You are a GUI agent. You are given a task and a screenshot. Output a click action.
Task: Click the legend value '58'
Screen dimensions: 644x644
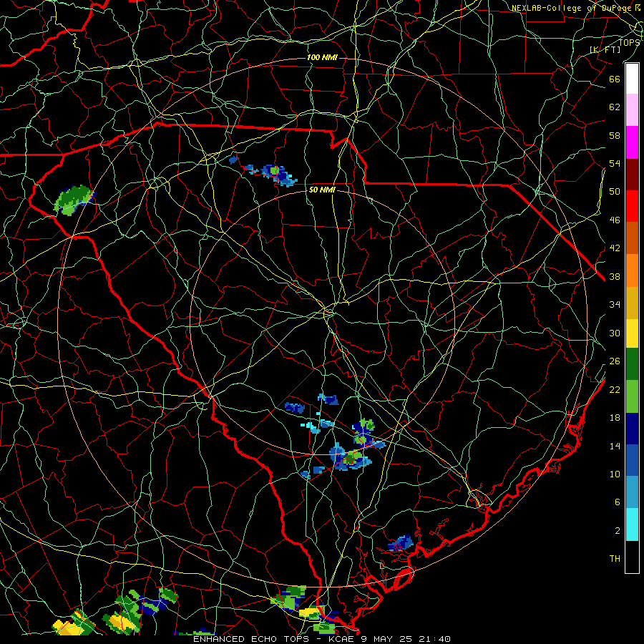coord(615,135)
